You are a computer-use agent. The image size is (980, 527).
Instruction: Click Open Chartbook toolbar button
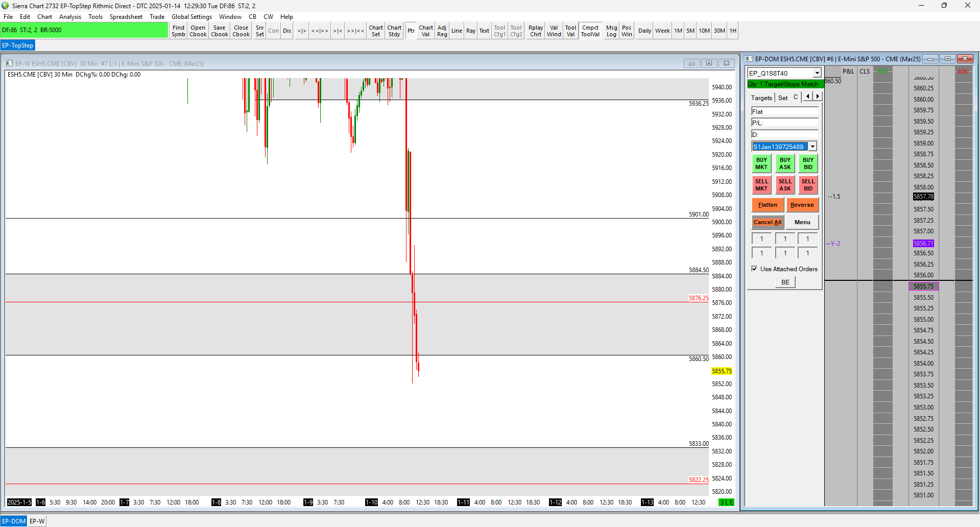[198, 31]
